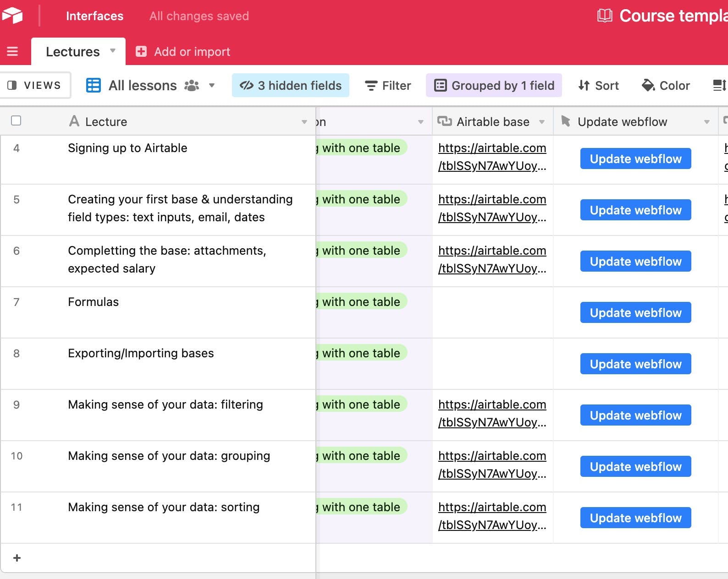Viewport: 728px width, 579px height.
Task: Open airtable.com link in row 5
Action: pyautogui.click(x=492, y=208)
